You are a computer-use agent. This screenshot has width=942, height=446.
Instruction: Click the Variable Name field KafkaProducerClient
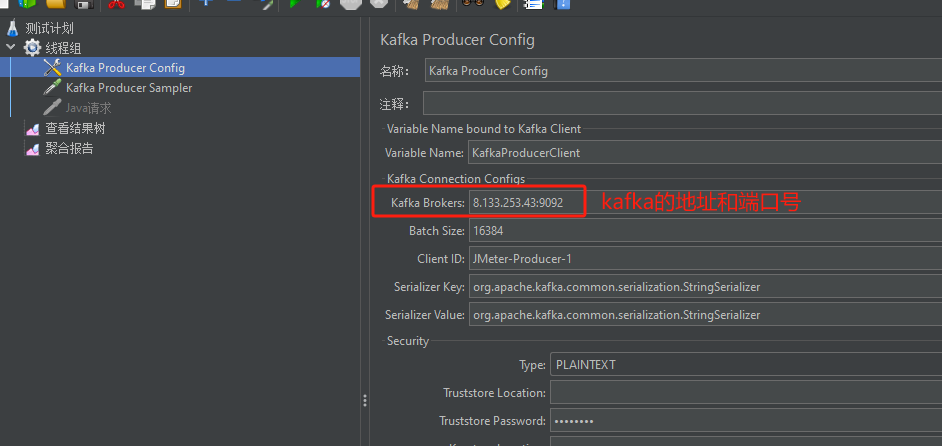tap(705, 153)
